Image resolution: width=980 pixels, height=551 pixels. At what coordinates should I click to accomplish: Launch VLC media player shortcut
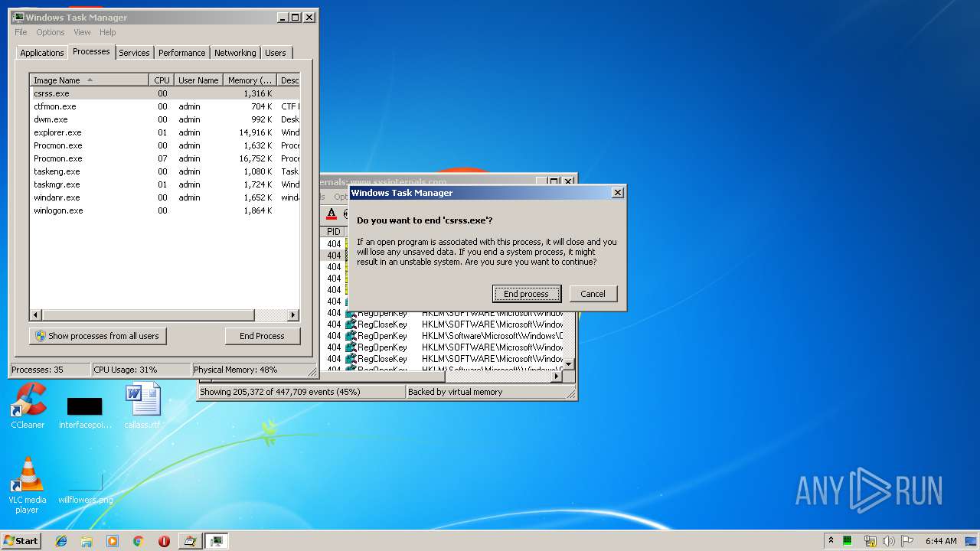28,484
